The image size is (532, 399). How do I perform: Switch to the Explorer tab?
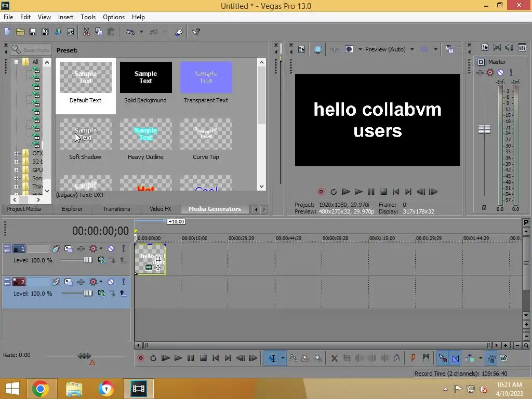point(72,209)
